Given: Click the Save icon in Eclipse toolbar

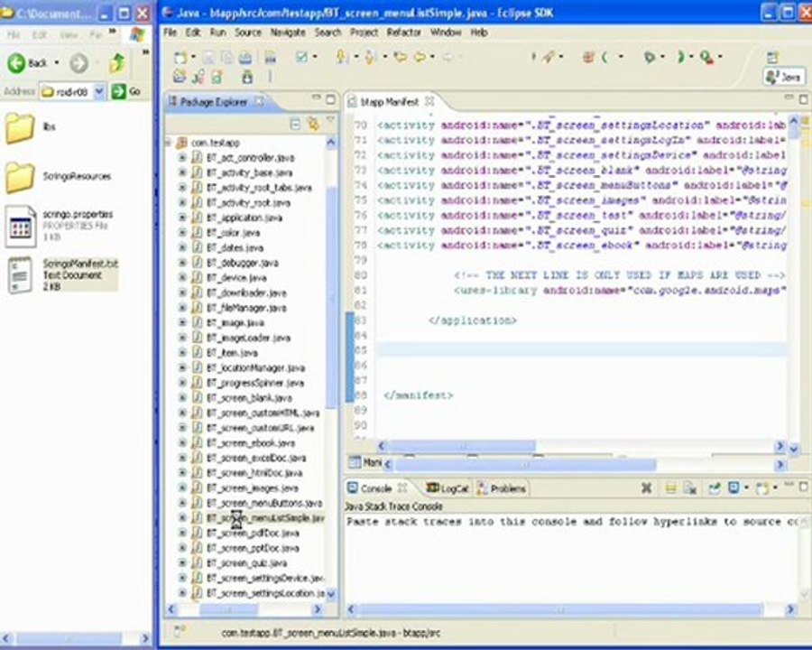Looking at the screenshot, I should (208, 58).
